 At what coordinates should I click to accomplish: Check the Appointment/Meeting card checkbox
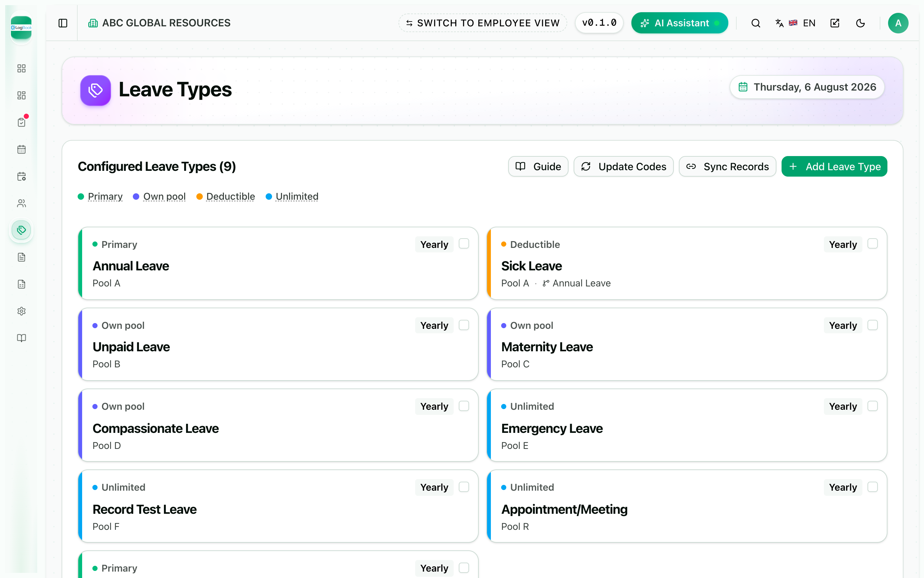click(872, 487)
